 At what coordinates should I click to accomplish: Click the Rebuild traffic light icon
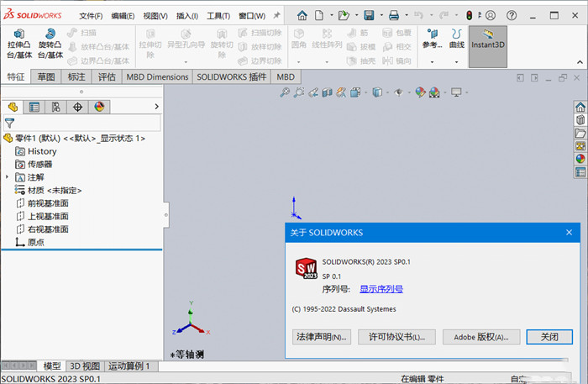pos(469,15)
